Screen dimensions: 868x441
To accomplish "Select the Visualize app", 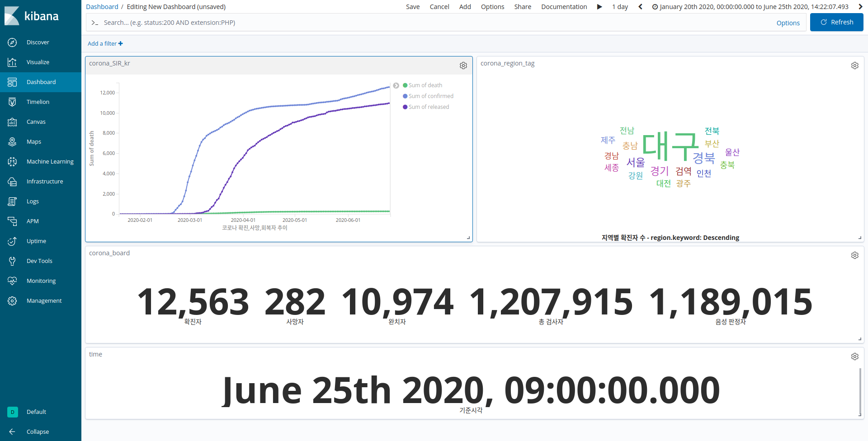I will (38, 62).
